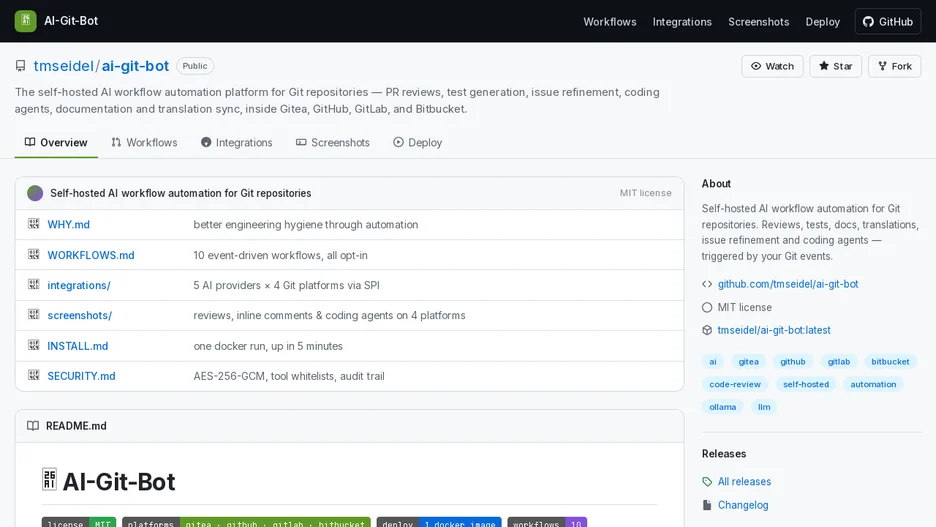Image resolution: width=936 pixels, height=527 pixels.
Task: Open the Changelog link
Action: pyautogui.click(x=743, y=505)
